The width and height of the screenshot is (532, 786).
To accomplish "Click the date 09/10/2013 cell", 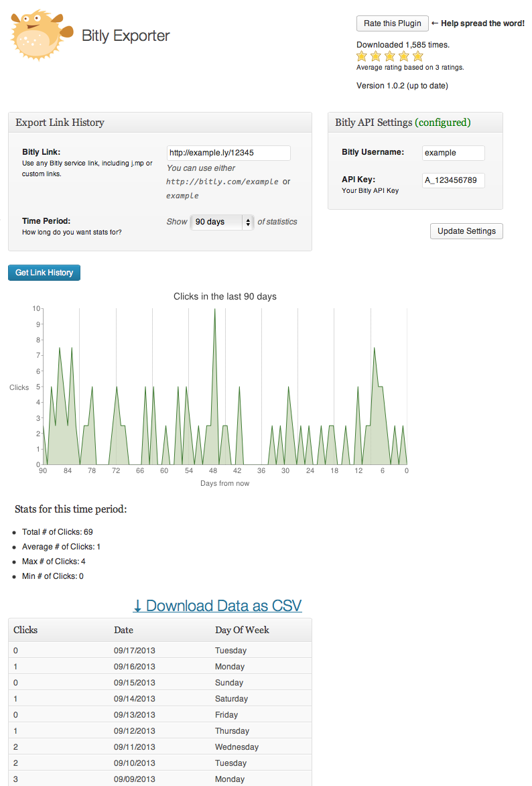I will pyautogui.click(x=135, y=763).
